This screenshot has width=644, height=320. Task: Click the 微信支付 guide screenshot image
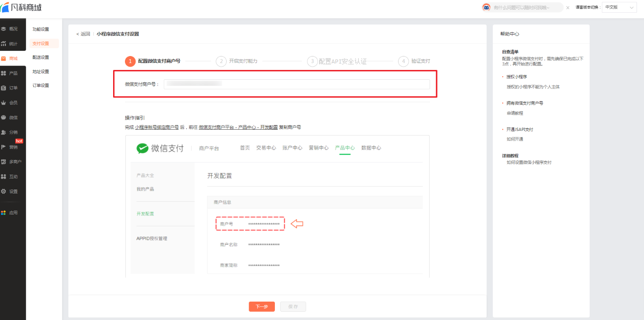(277, 206)
